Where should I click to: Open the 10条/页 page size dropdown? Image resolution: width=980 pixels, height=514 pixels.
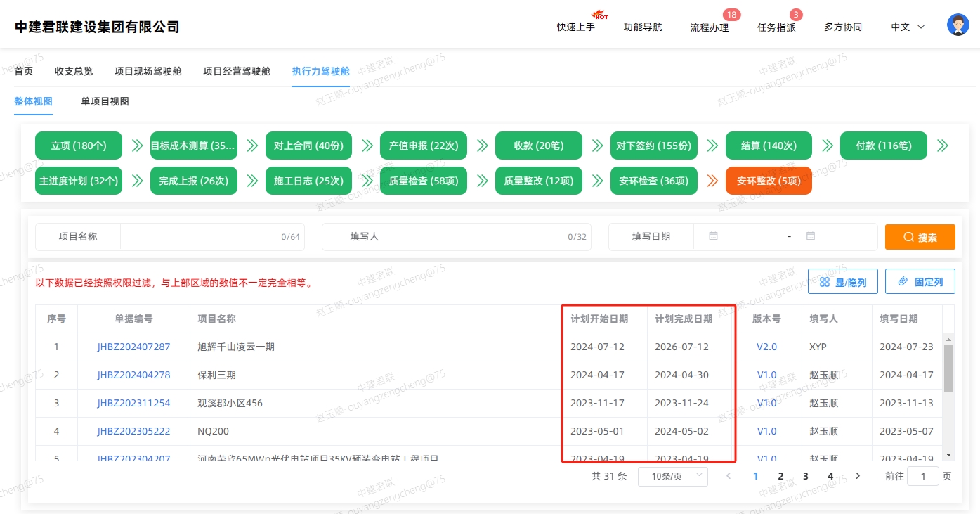tap(672, 476)
